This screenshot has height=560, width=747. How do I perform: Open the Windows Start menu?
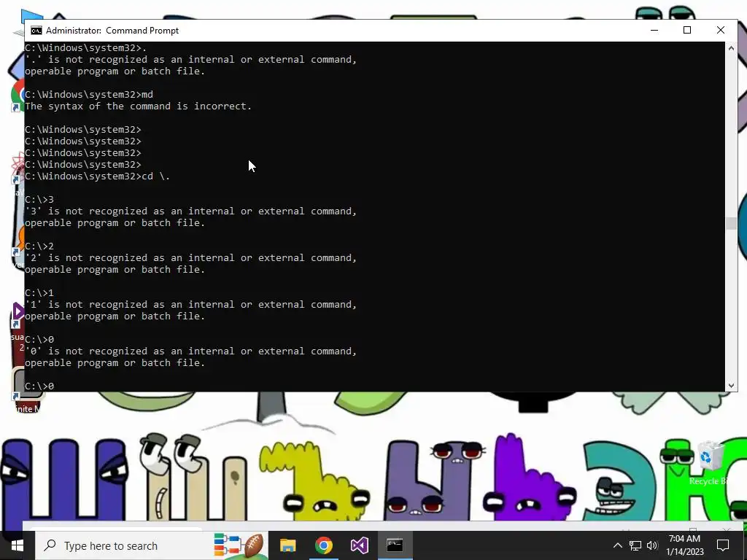pos(18,545)
